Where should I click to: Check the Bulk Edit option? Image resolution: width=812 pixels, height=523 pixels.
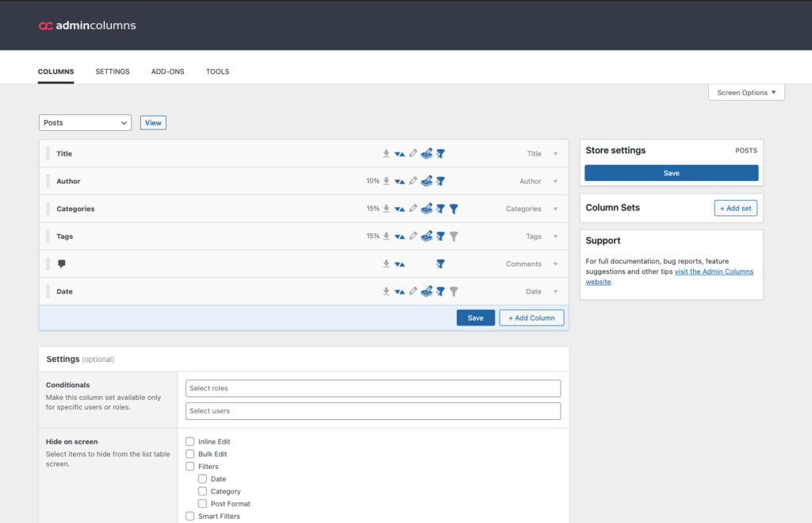[190, 454]
